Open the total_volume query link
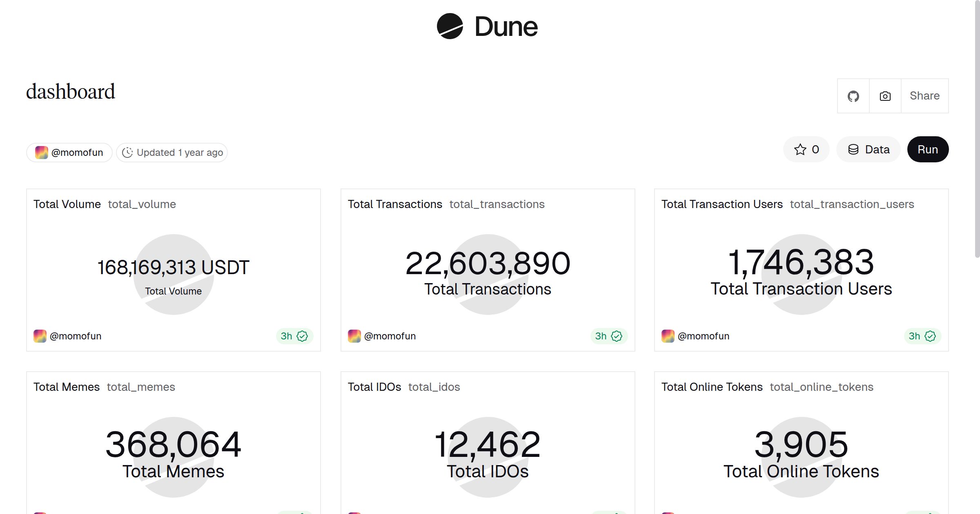 [x=141, y=204]
